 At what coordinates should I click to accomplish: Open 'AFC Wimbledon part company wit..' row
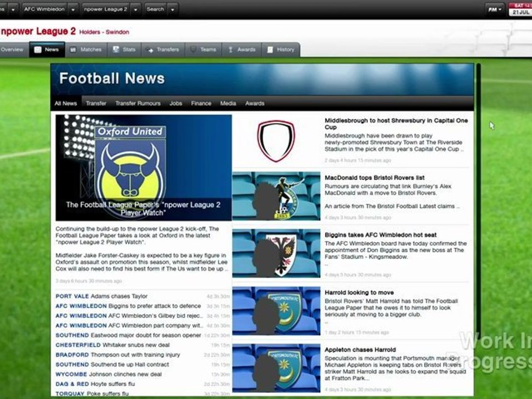[142, 326]
